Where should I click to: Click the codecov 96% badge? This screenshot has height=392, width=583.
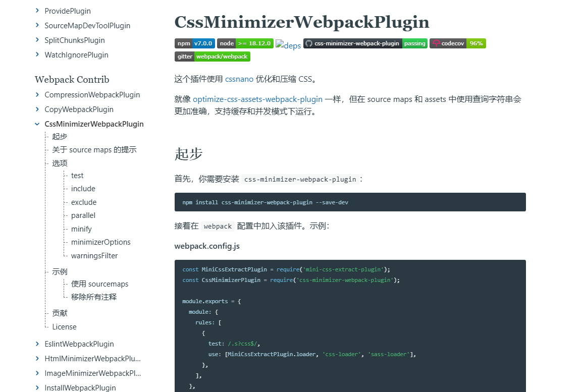458,43
